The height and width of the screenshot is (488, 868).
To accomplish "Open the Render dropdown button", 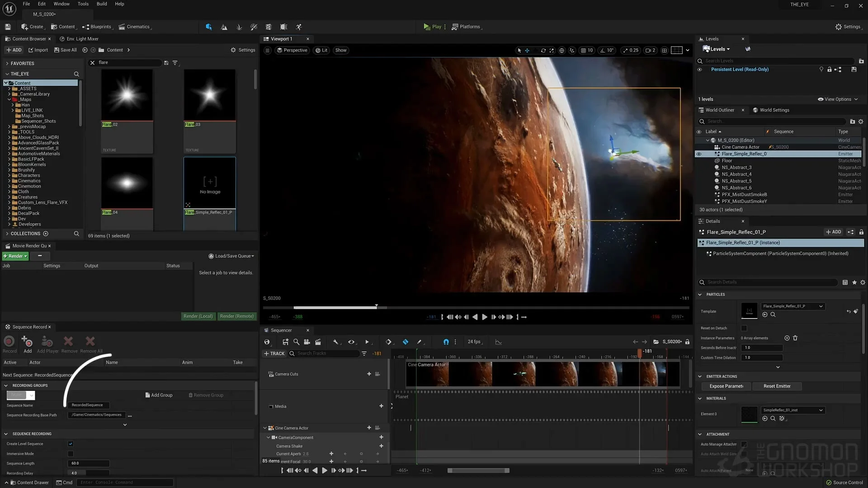I will tap(15, 256).
